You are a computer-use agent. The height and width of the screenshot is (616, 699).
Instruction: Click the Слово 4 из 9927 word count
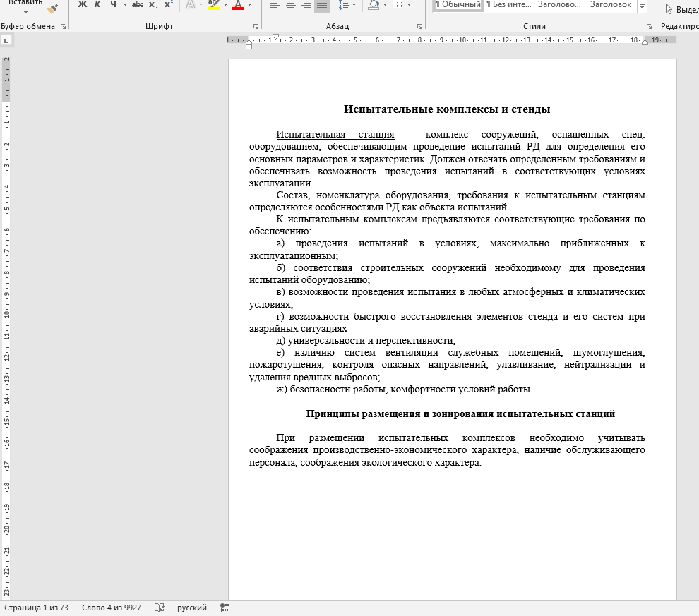click(x=111, y=608)
